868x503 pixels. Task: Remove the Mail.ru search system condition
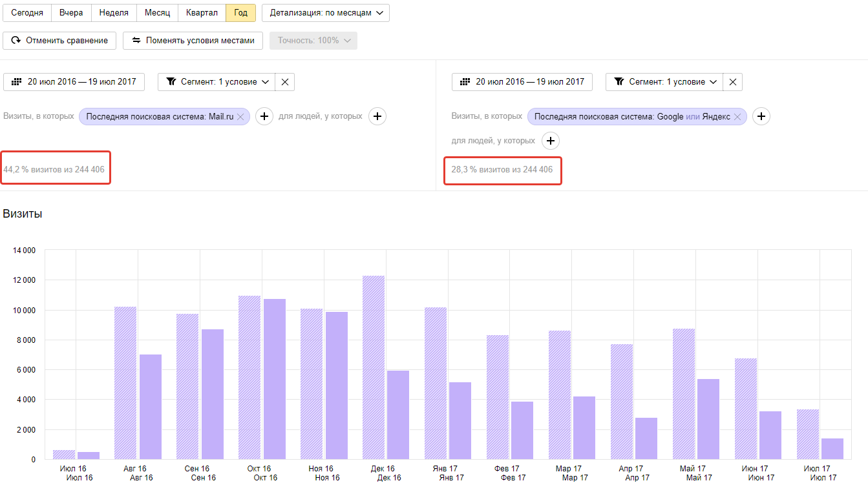[x=240, y=117]
